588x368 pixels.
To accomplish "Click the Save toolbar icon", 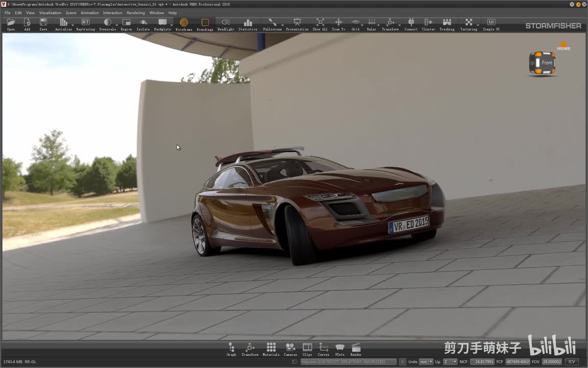I will [43, 25].
